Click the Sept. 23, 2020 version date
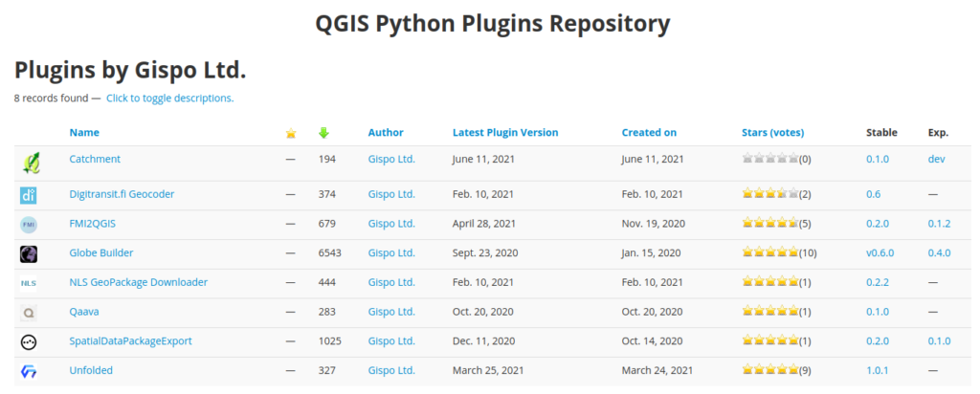This screenshot has height=394, width=980. pyautogui.click(x=485, y=252)
